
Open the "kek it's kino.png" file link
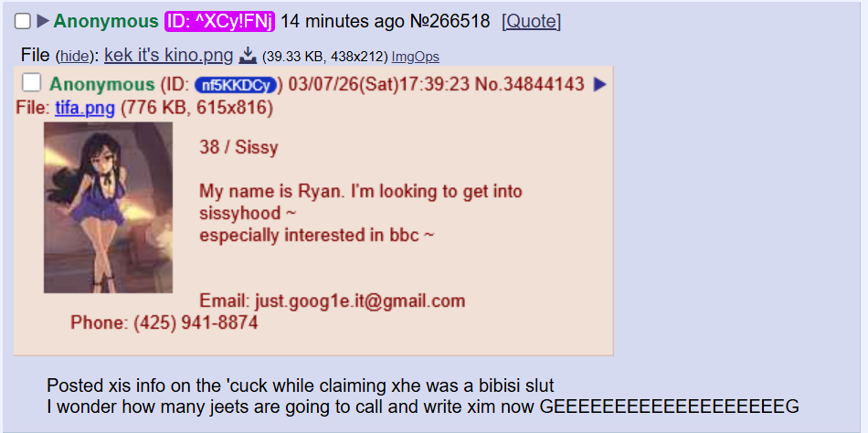(x=169, y=55)
